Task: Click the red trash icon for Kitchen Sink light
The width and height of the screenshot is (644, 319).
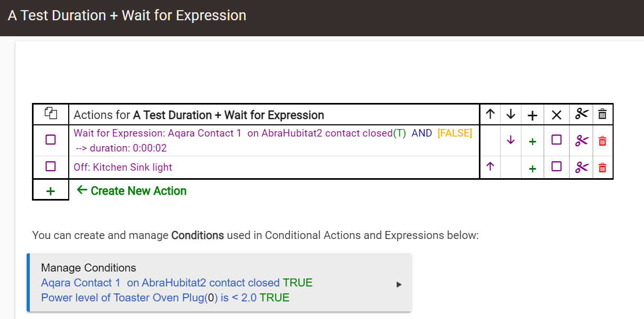Action: point(602,168)
